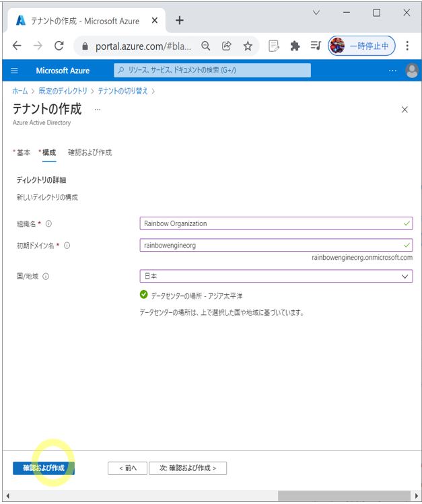The height and width of the screenshot is (504, 422).
Task: Click the scrollbar left arrow
Action: pyautogui.click(x=8, y=496)
